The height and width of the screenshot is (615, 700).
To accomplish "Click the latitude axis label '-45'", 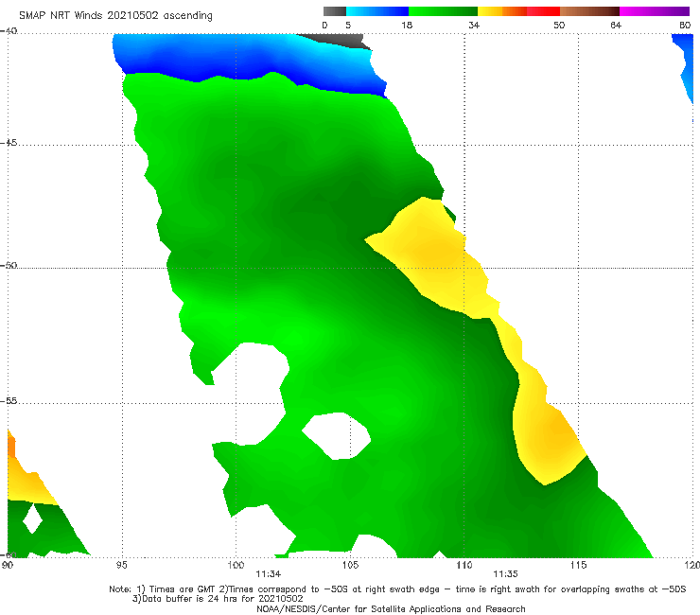I will [x=9, y=143].
